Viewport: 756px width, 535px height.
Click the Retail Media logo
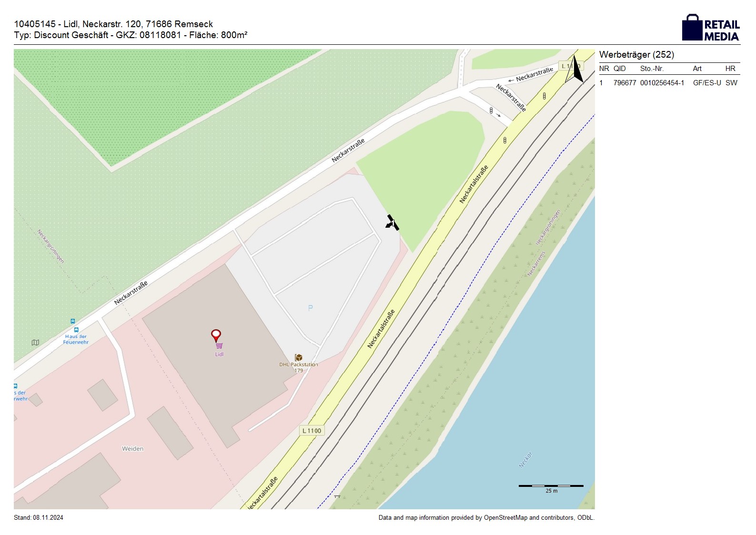pos(711,28)
